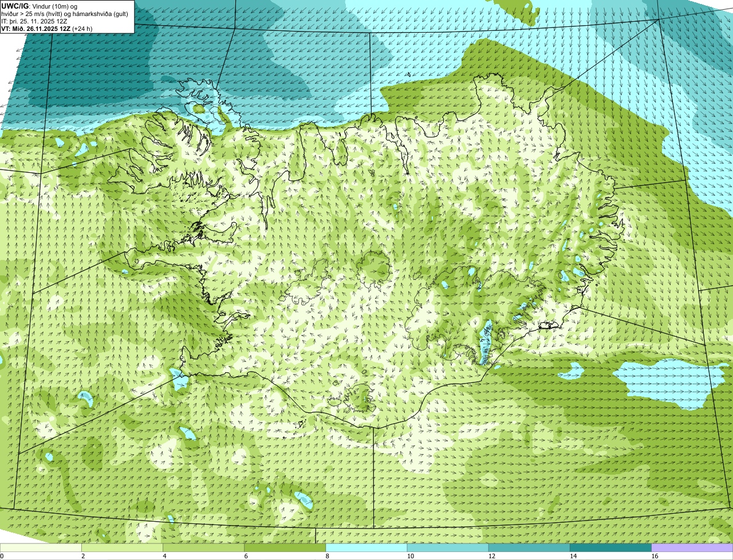Click the legend tick label '12'

[x=492, y=556]
